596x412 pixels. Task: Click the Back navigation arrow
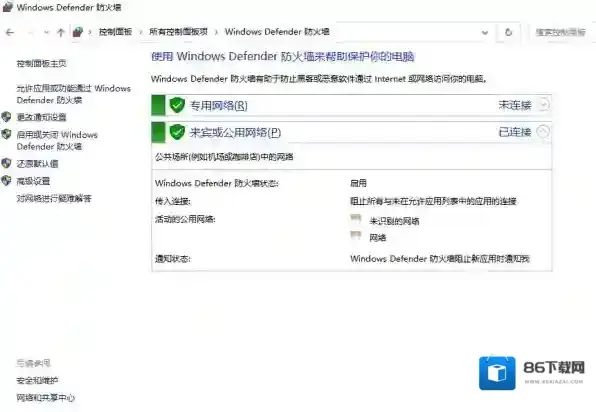click(x=10, y=33)
